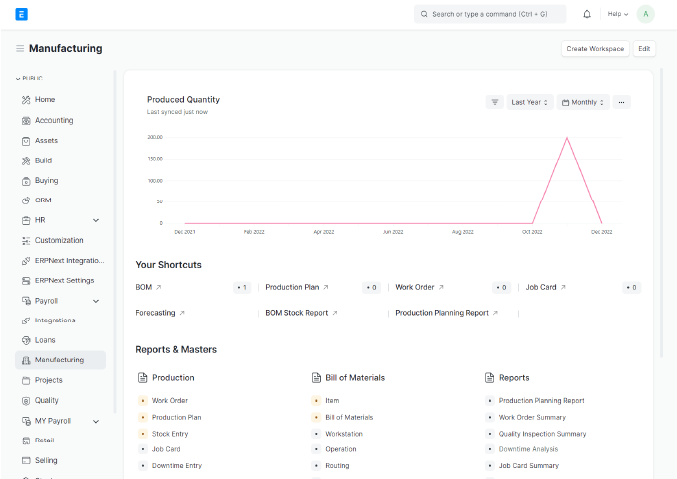
Task: Open Downtime Entry under Production
Action: 177,466
